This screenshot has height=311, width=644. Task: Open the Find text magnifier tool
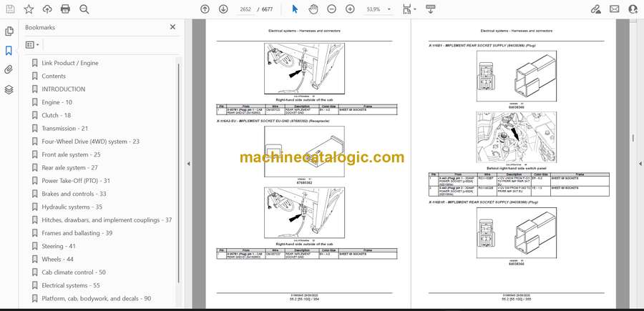[x=84, y=9]
